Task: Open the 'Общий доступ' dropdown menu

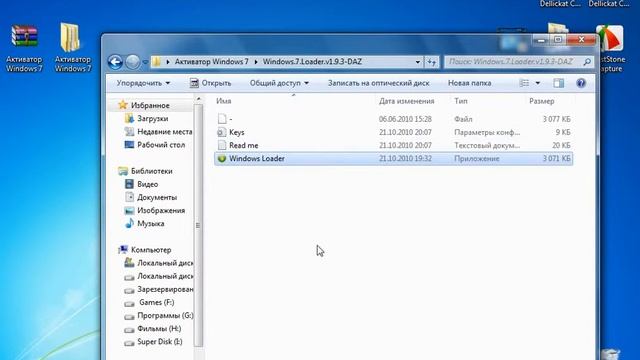Action: click(x=279, y=83)
